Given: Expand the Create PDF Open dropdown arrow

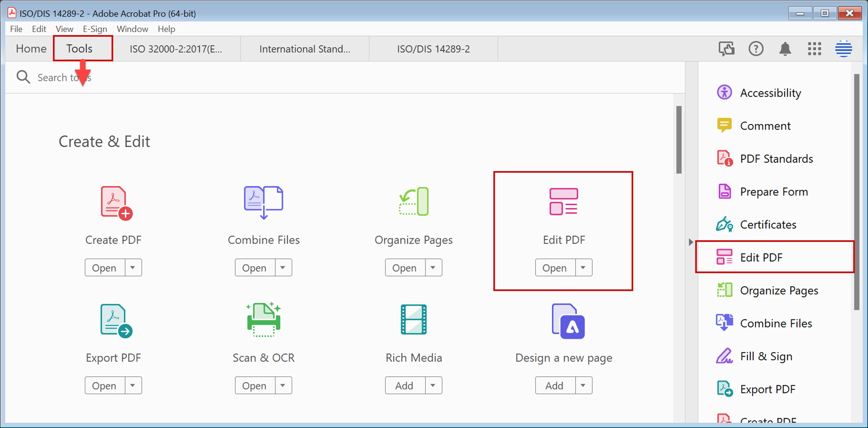Looking at the screenshot, I should (x=133, y=268).
